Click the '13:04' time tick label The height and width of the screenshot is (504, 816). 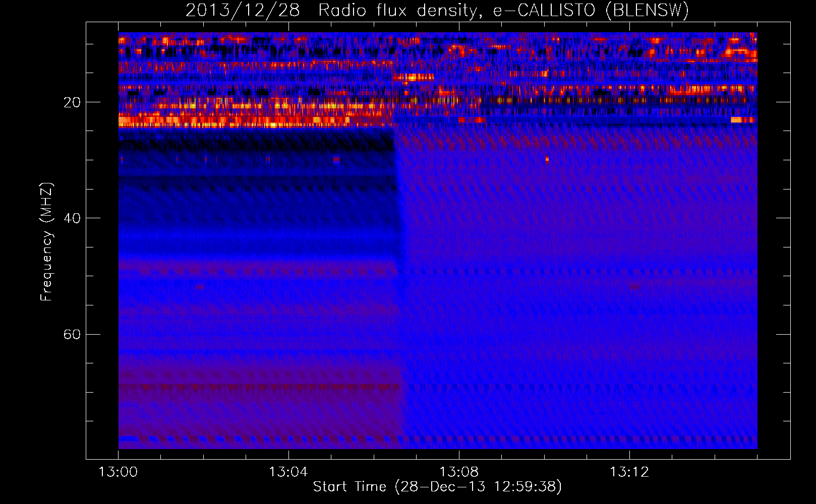tap(288, 472)
